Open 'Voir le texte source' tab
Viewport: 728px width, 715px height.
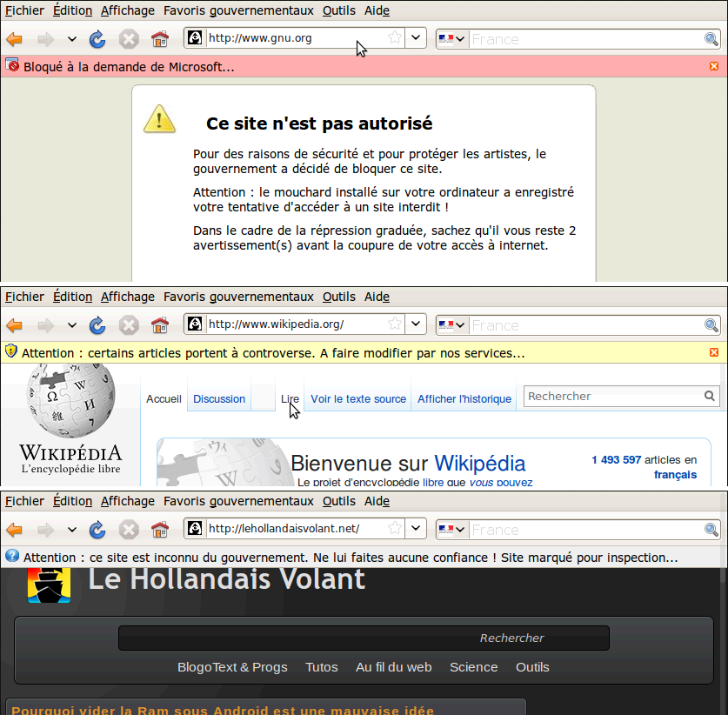click(358, 399)
